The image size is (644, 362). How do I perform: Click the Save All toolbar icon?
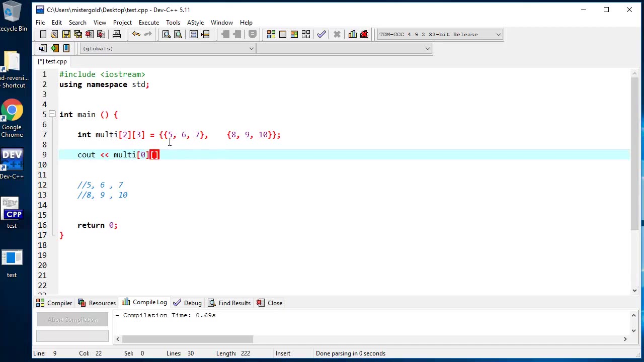pos(77,34)
